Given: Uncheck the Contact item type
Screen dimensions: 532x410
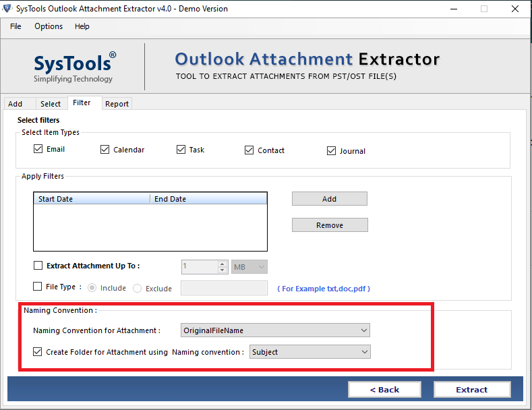Looking at the screenshot, I should (x=249, y=150).
